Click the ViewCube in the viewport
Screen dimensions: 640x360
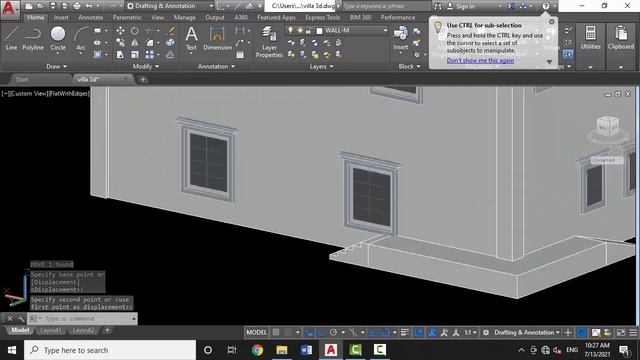[608, 126]
